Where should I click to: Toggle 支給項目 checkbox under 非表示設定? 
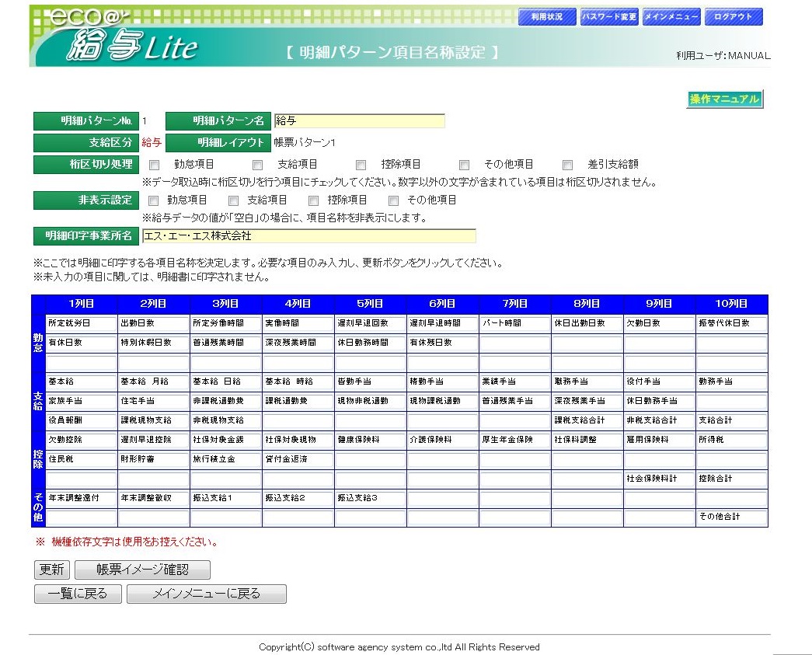(234, 200)
